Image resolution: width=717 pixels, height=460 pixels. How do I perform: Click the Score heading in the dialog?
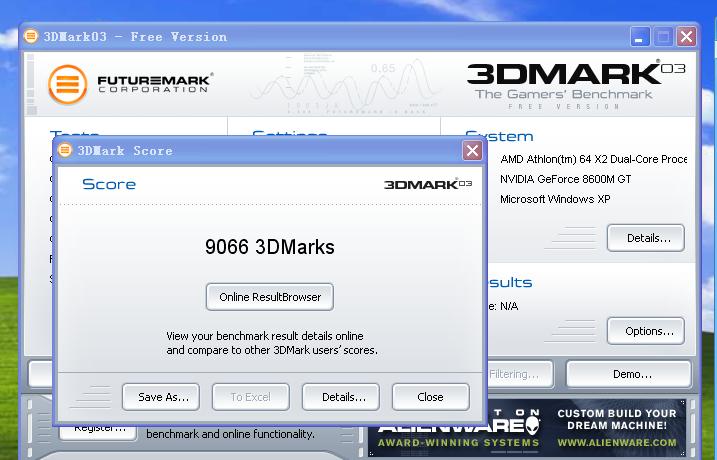[109, 184]
